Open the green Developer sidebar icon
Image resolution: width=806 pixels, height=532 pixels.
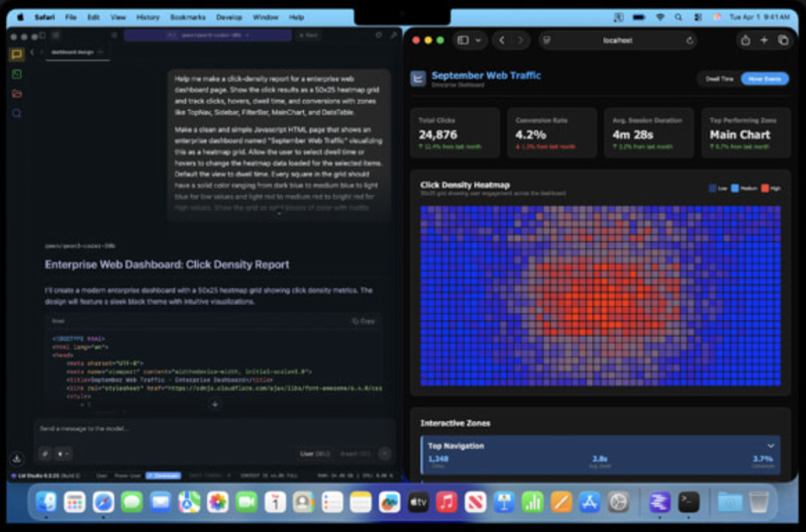point(16,74)
